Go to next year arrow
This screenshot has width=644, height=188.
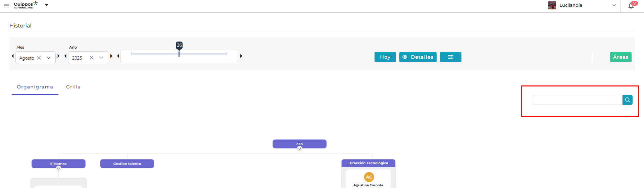tap(111, 56)
